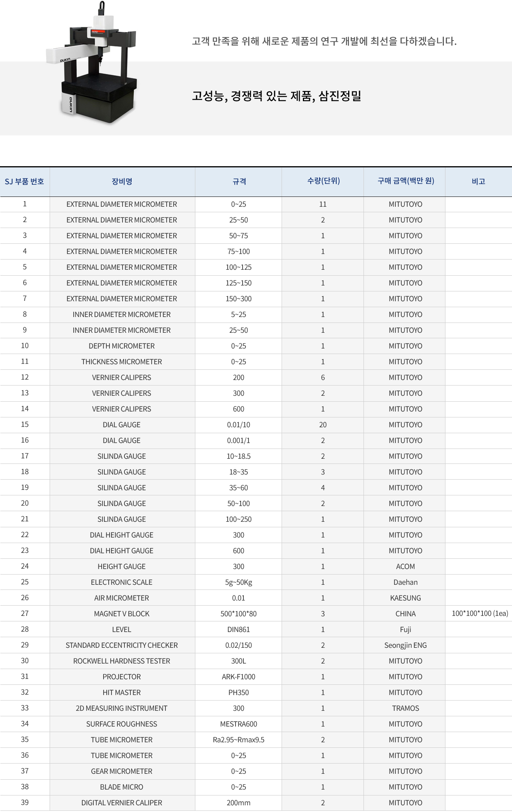This screenshot has width=512, height=812.
Task: Click part number 27
Action: pos(25,614)
